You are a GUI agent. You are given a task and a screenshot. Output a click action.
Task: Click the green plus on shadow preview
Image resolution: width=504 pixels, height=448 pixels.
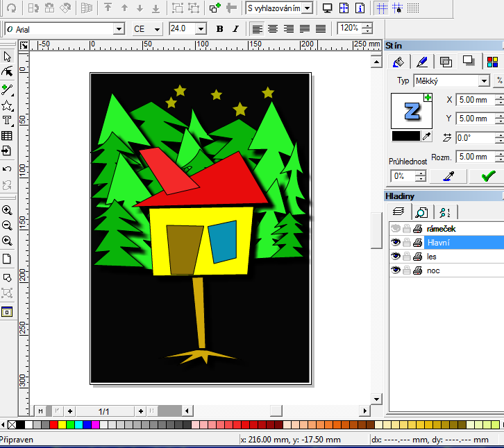(428, 98)
